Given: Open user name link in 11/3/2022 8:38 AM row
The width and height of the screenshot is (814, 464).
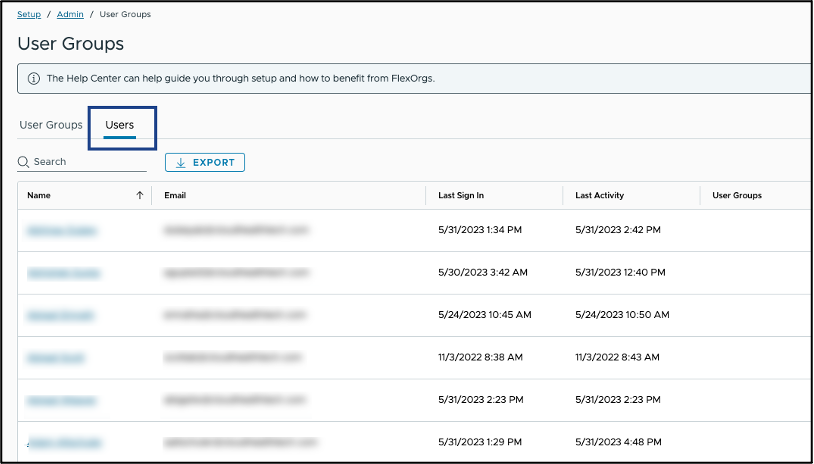Looking at the screenshot, I should (56, 358).
